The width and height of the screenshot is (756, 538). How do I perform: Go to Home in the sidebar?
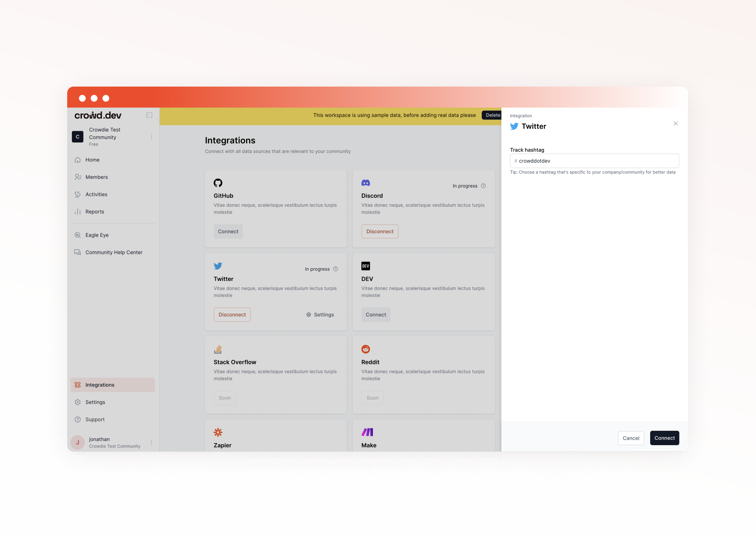[x=113, y=160]
